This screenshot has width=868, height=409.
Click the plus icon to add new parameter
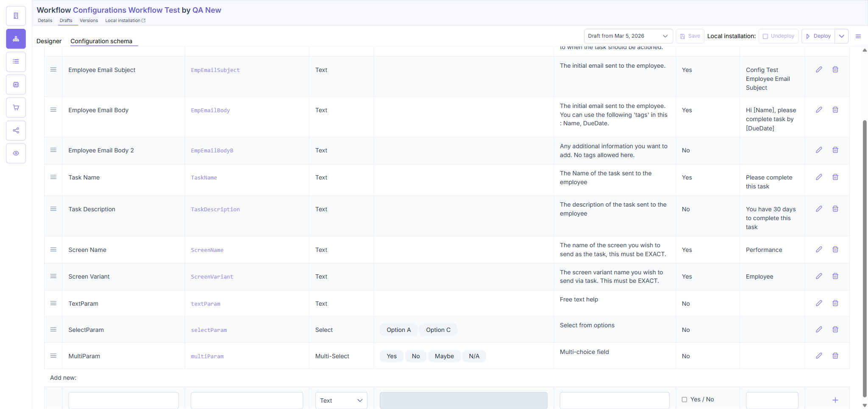pyautogui.click(x=835, y=400)
